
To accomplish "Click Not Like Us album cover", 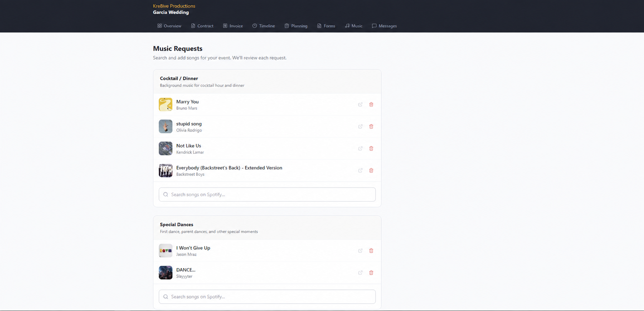I will click(x=166, y=148).
